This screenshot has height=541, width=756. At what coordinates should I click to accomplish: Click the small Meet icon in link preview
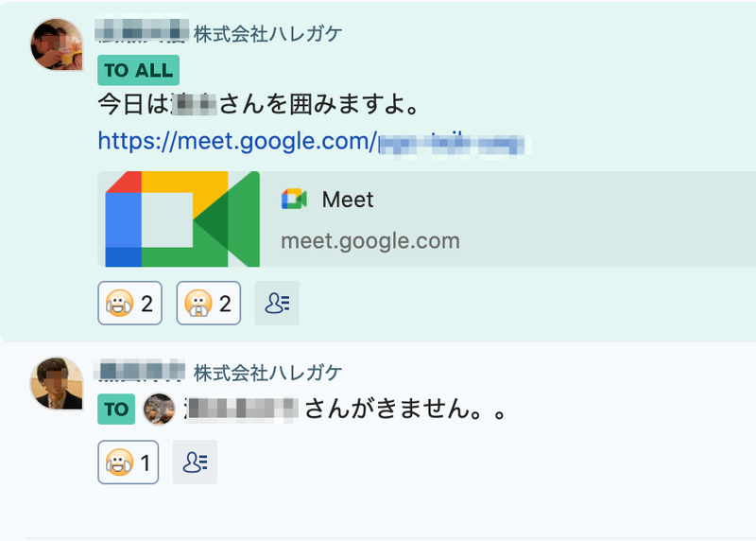pos(294,200)
